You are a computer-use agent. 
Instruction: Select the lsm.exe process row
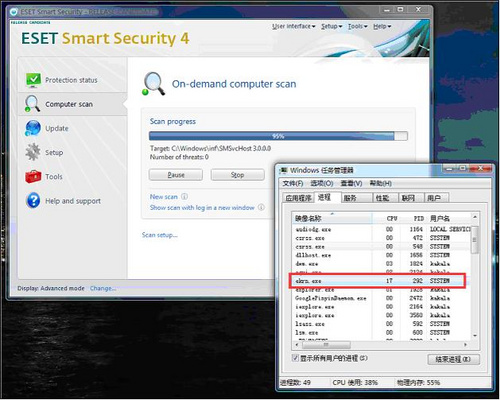coord(381,333)
